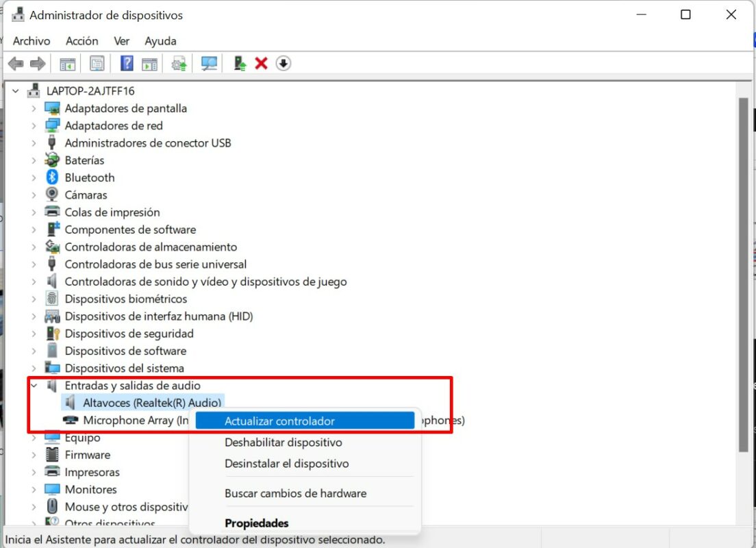Click the vertical scrollbar of the device list
756x548 pixels.
pos(744,274)
